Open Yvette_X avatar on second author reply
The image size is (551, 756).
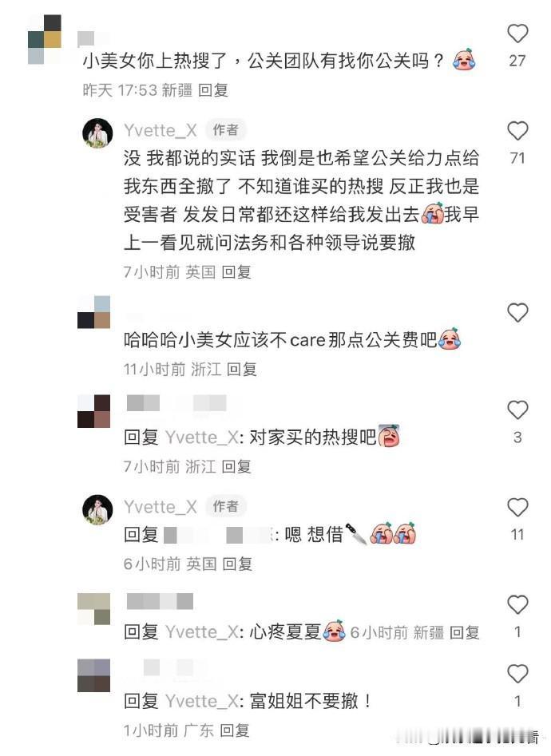click(97, 509)
